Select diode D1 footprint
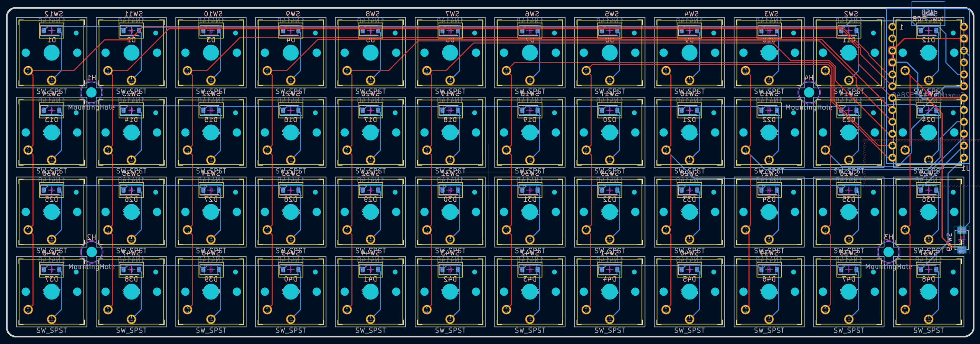 click(x=52, y=30)
